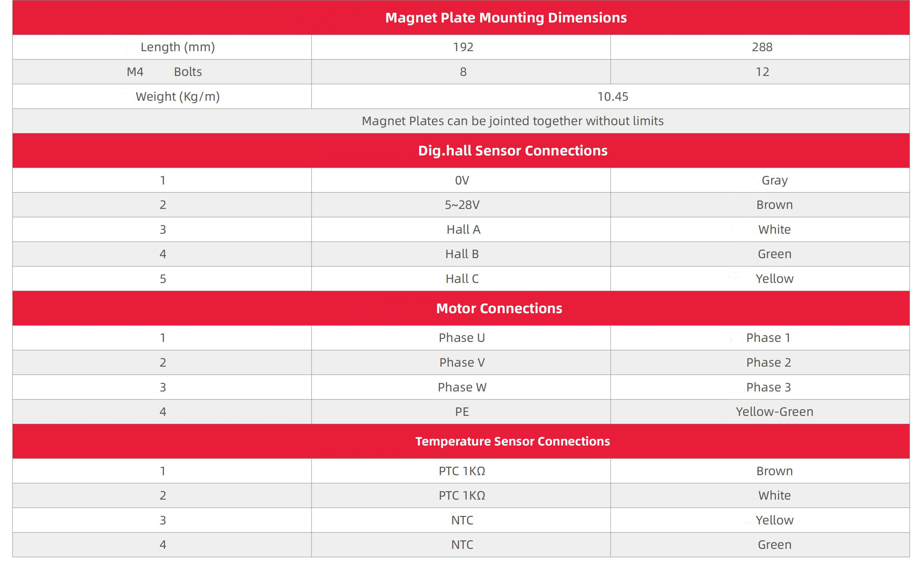This screenshot has width=924, height=571.
Task: Click the 288 length value cell
Action: (x=762, y=47)
